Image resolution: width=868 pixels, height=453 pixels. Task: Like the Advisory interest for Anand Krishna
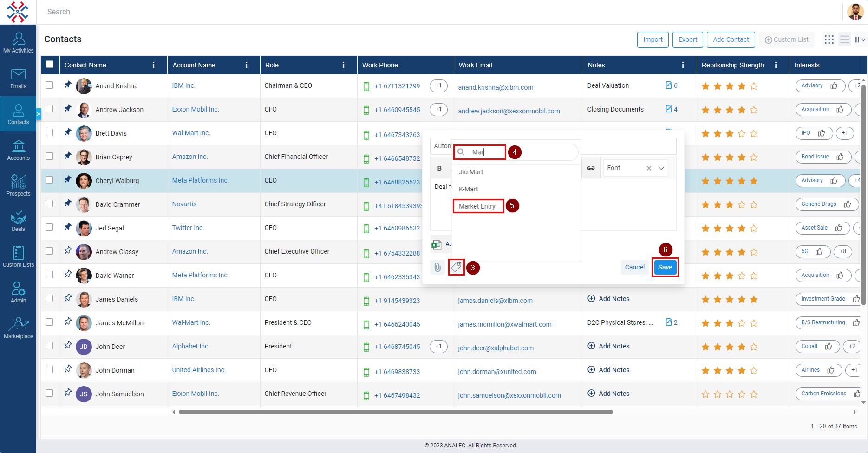pyautogui.click(x=834, y=85)
